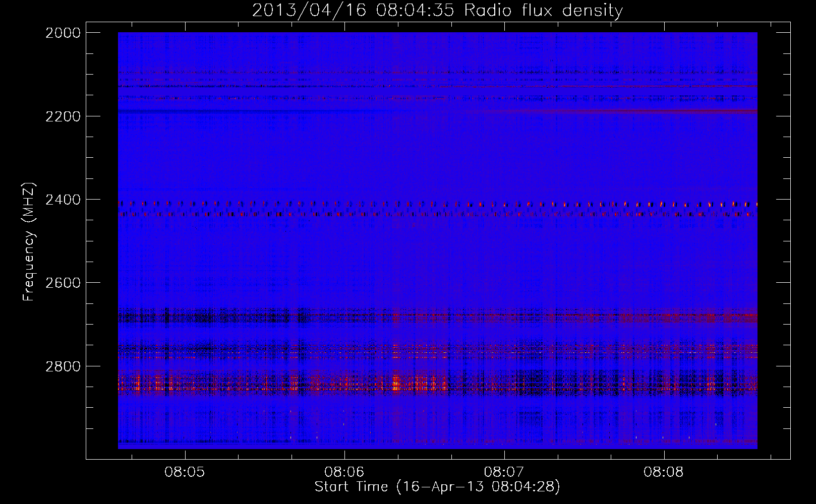Click the '2000' frequency axis label
This screenshot has width=816, height=504.
point(63,33)
